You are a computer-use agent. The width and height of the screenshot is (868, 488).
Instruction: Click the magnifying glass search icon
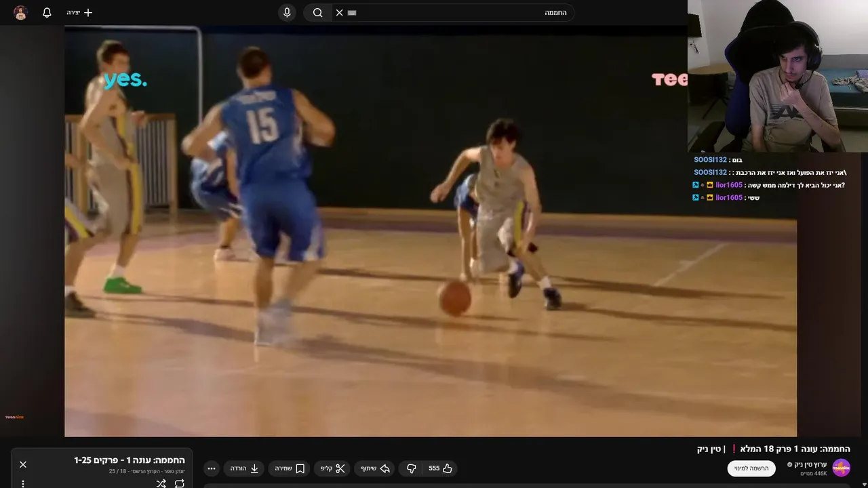(x=317, y=12)
